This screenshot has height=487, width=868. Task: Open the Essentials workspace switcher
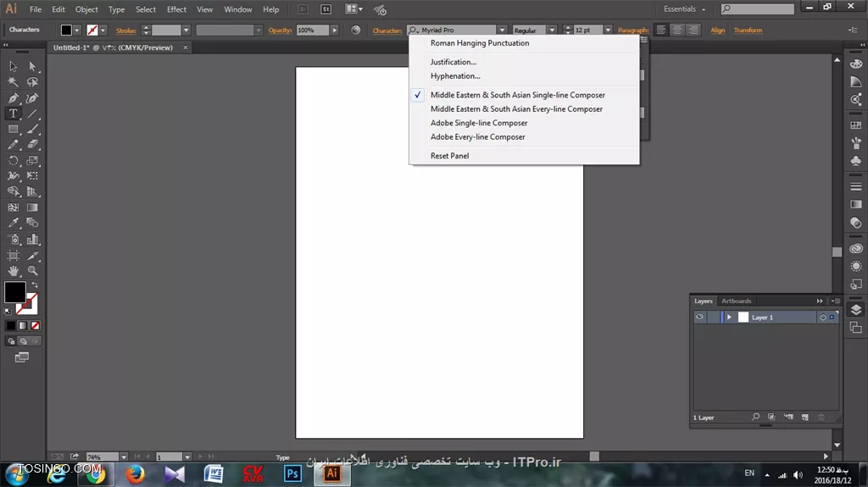pyautogui.click(x=685, y=8)
